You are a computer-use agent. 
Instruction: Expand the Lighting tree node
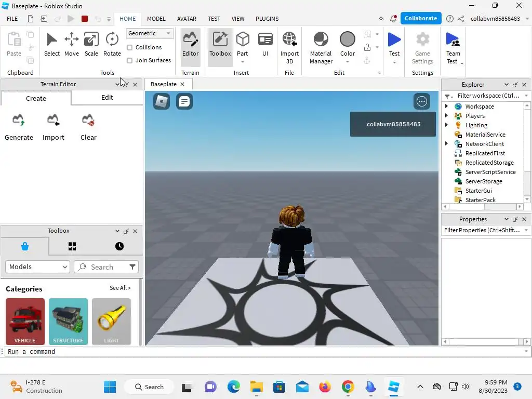coord(446,125)
